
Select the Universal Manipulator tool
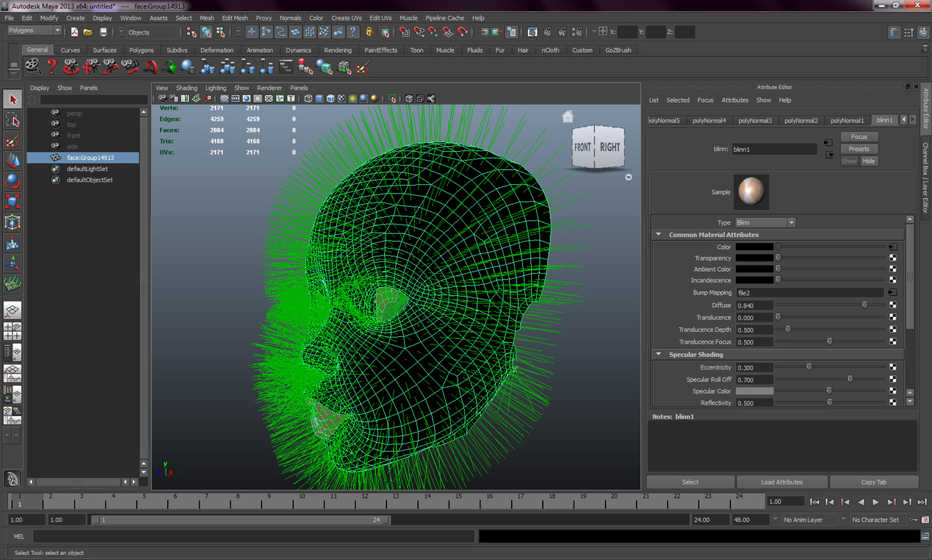tap(12, 222)
